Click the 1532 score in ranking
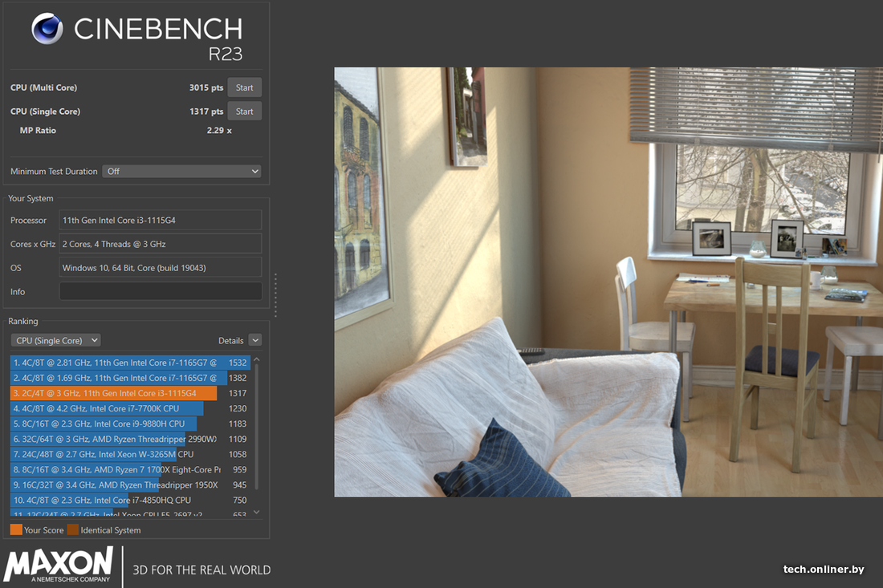The width and height of the screenshot is (883, 588). click(238, 363)
